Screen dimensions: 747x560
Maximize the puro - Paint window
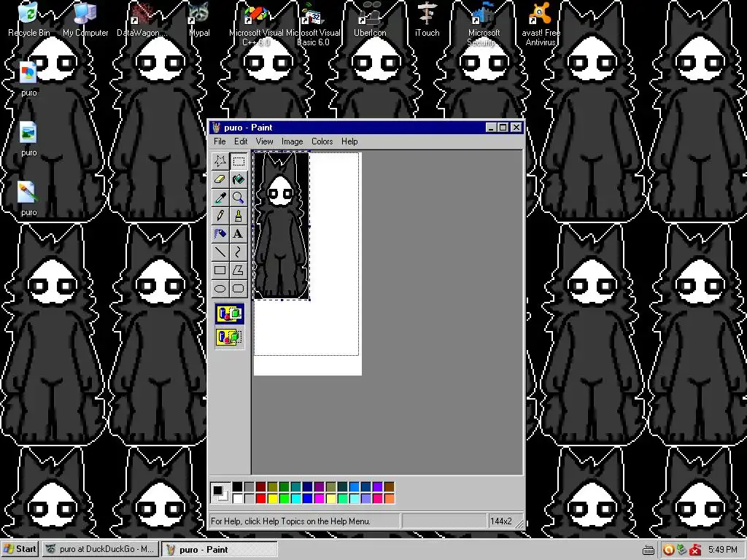point(503,127)
